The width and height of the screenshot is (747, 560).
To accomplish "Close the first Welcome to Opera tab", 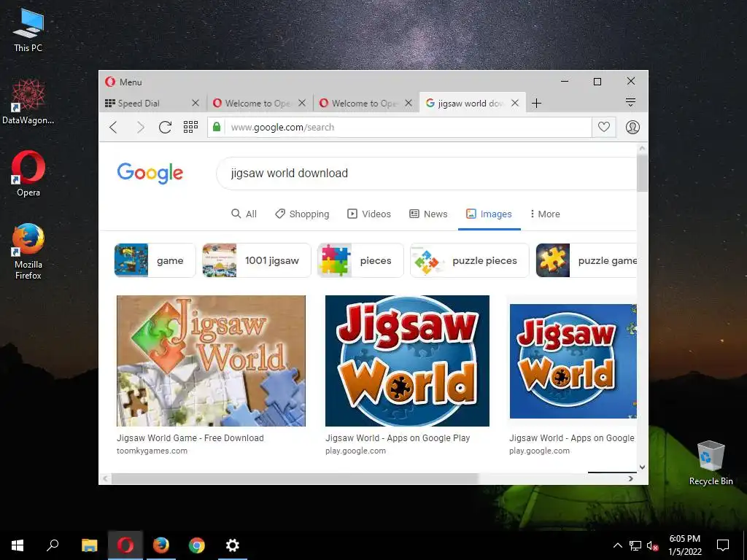I will click(x=302, y=103).
